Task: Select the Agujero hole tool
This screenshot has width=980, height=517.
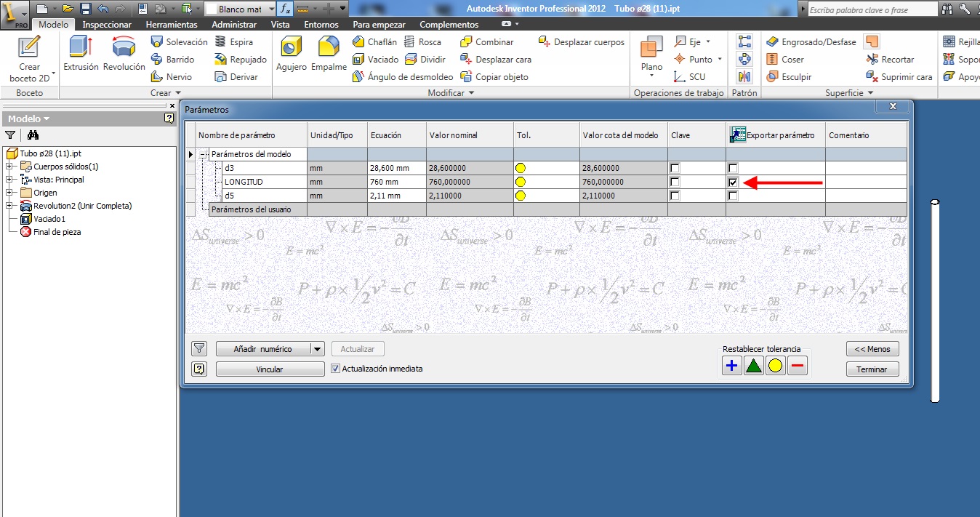Action: (x=292, y=55)
